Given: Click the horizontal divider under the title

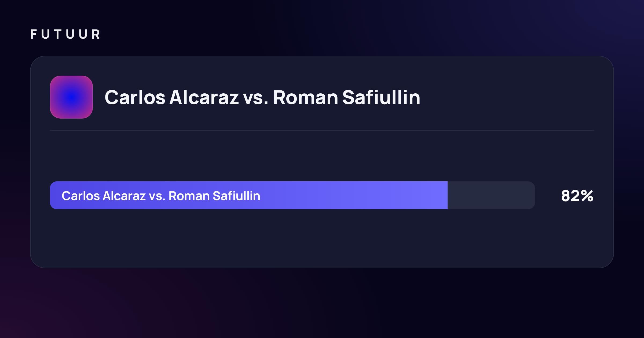Looking at the screenshot, I should (322, 131).
